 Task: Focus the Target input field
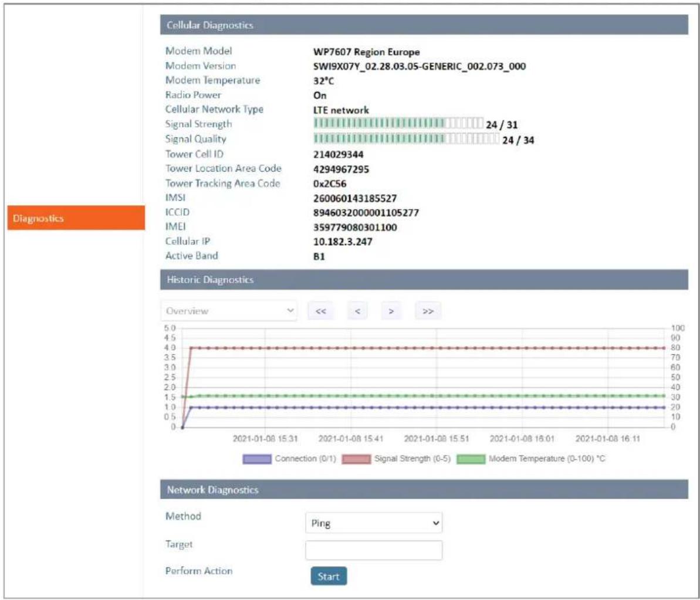tap(374, 550)
